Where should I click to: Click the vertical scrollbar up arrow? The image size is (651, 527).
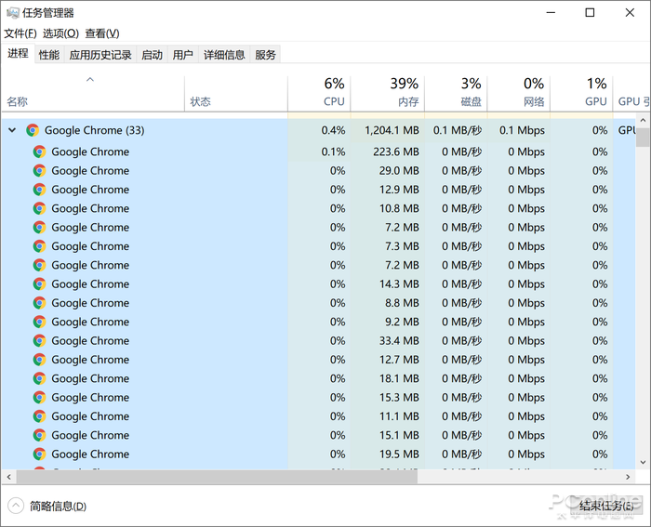tap(643, 120)
